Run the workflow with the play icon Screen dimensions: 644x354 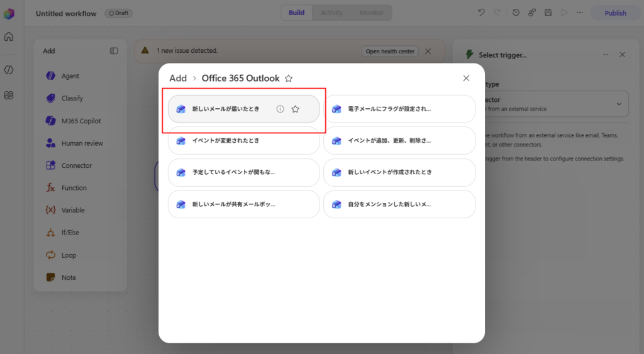tap(564, 13)
